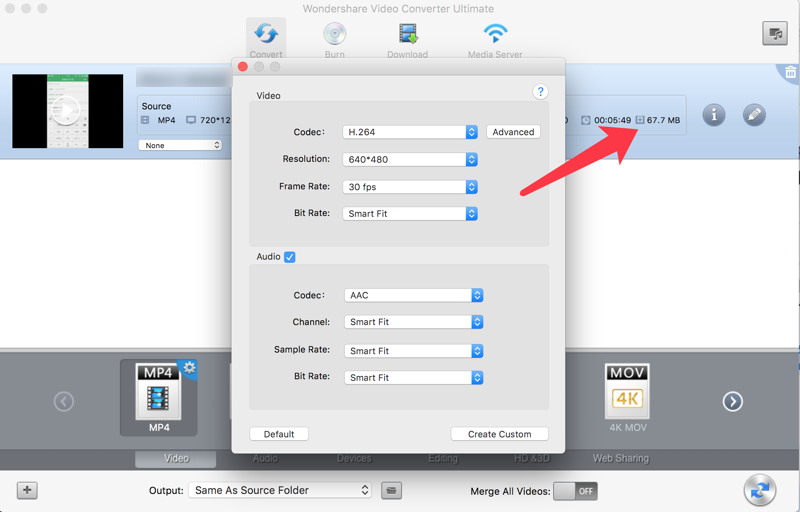The height and width of the screenshot is (512, 800).
Task: Switch to the Audio format tab
Action: (265, 458)
